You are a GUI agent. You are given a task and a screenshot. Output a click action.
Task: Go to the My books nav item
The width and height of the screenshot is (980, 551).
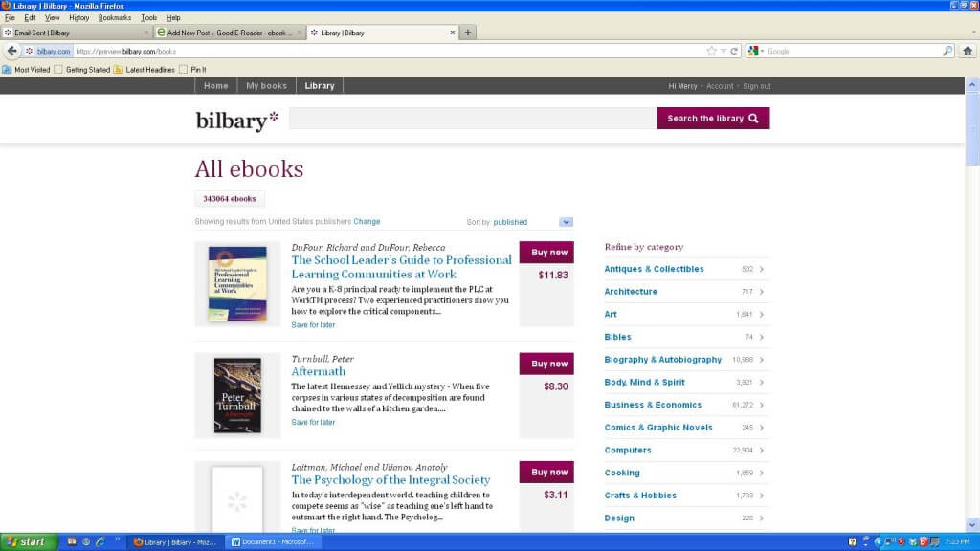[x=266, y=86]
